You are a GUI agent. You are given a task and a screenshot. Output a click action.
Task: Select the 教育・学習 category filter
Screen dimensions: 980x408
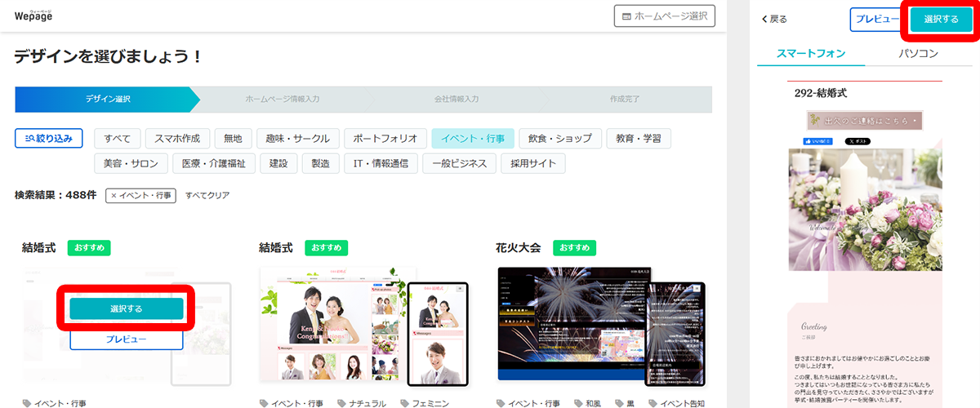(639, 139)
